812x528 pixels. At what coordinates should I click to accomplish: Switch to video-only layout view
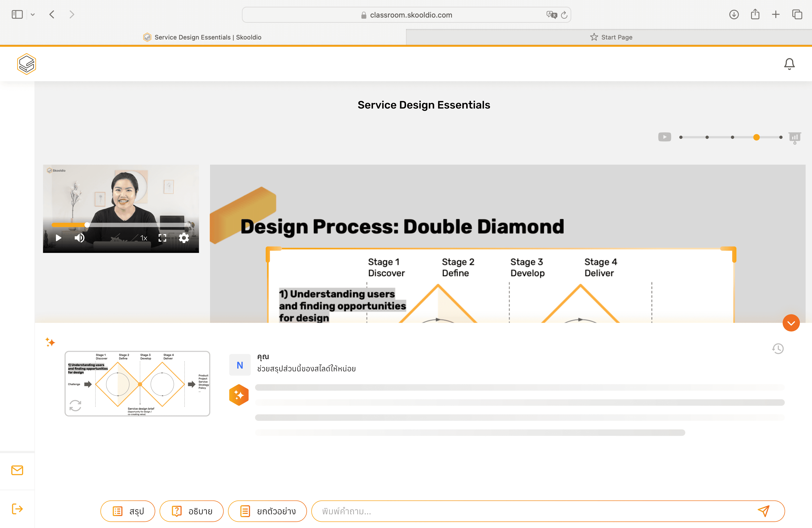(x=664, y=137)
